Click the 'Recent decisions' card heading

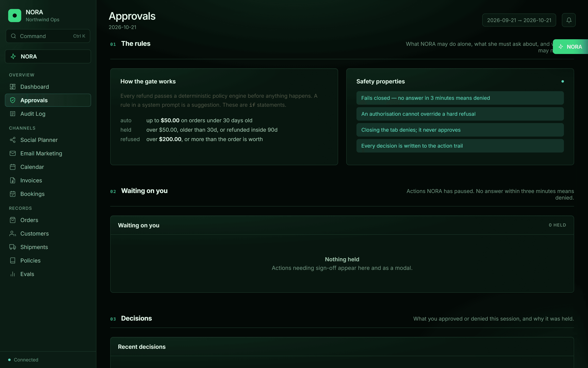[142, 347]
